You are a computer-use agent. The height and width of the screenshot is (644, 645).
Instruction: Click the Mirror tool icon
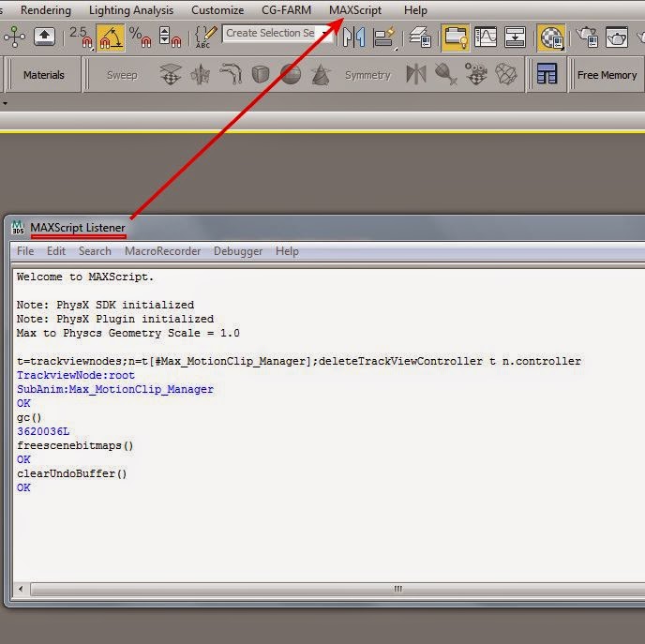point(354,37)
